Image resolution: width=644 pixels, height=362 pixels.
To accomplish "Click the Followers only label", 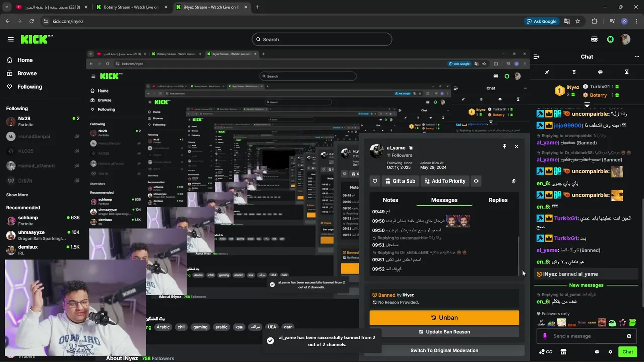I will coord(555,314).
